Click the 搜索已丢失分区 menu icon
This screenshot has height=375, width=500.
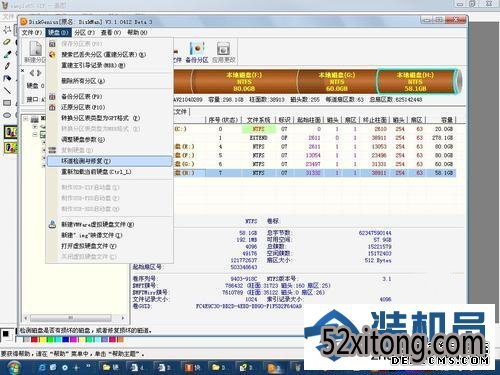(x=52, y=54)
